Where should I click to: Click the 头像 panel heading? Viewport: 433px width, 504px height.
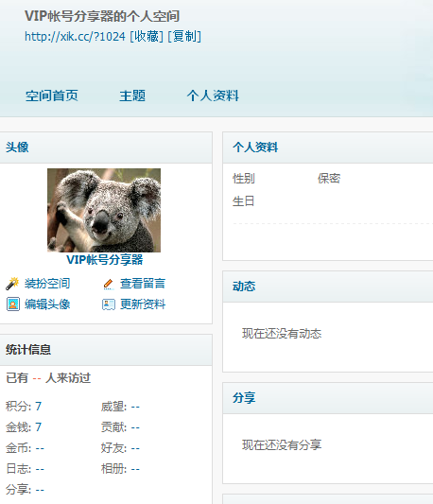[17, 148]
